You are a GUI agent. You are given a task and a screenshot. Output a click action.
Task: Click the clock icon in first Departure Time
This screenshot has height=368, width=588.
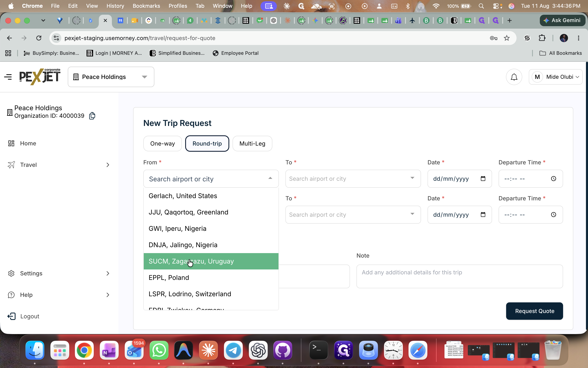coord(553,179)
